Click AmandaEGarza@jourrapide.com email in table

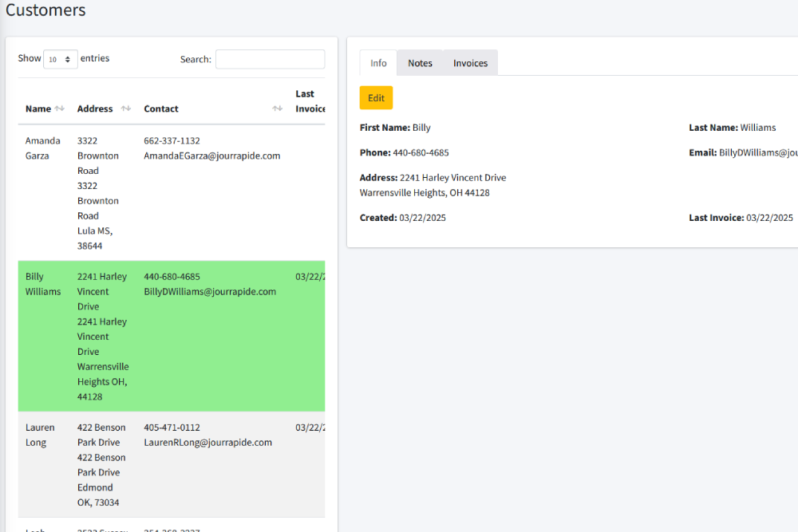[x=211, y=156]
